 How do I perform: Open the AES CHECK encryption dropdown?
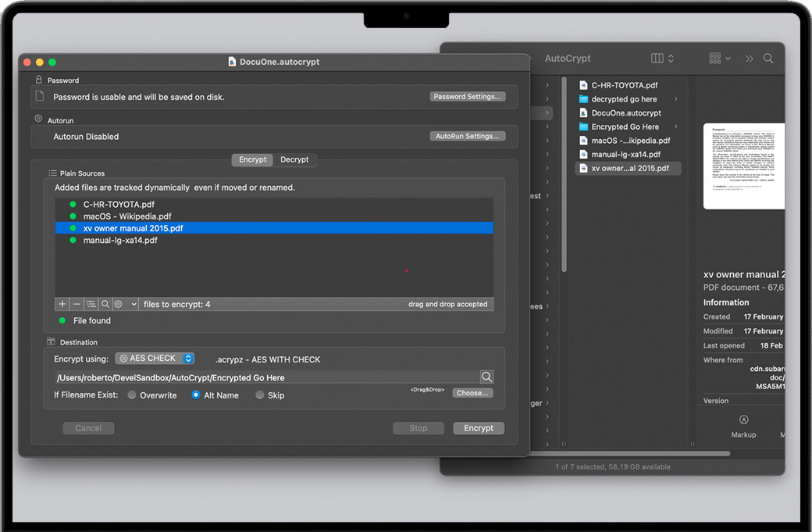point(155,359)
